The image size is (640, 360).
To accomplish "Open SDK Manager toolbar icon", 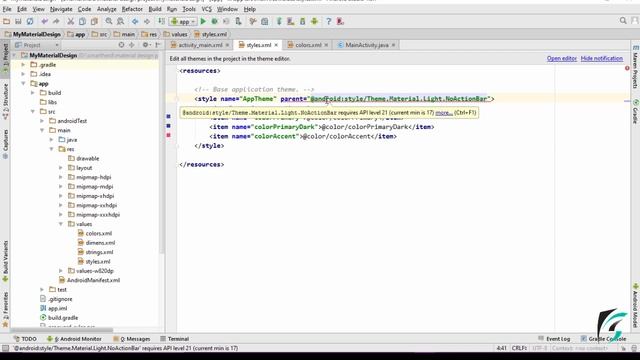I will (302, 21).
